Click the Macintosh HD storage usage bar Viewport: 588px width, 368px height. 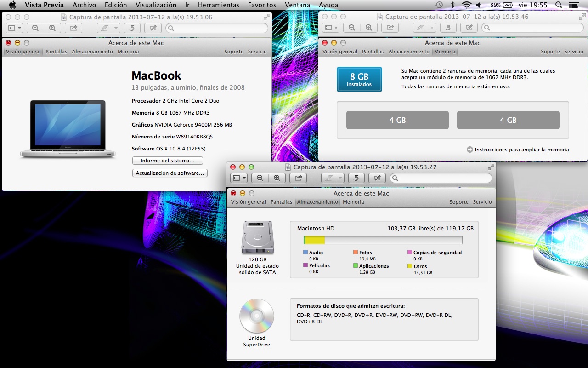pyautogui.click(x=383, y=240)
